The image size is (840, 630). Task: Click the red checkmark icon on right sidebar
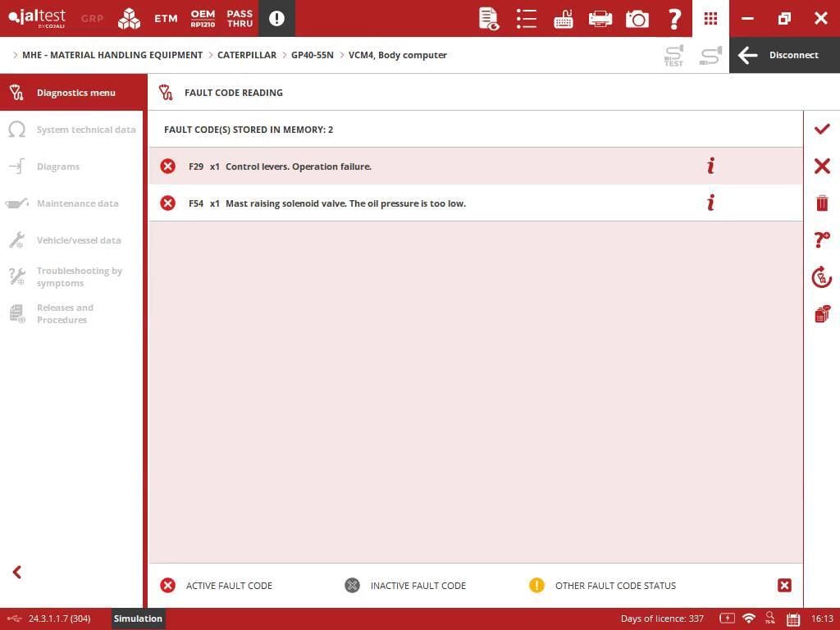tap(821, 130)
